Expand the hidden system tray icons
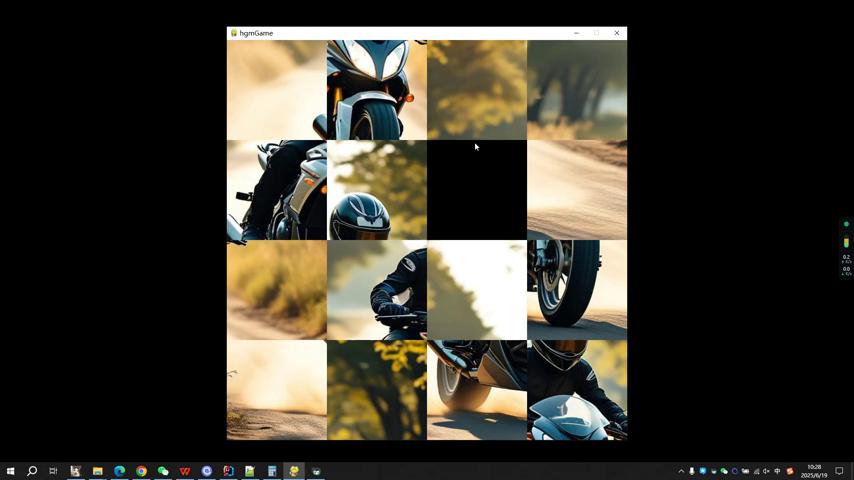The width and height of the screenshot is (854, 480). [681, 471]
